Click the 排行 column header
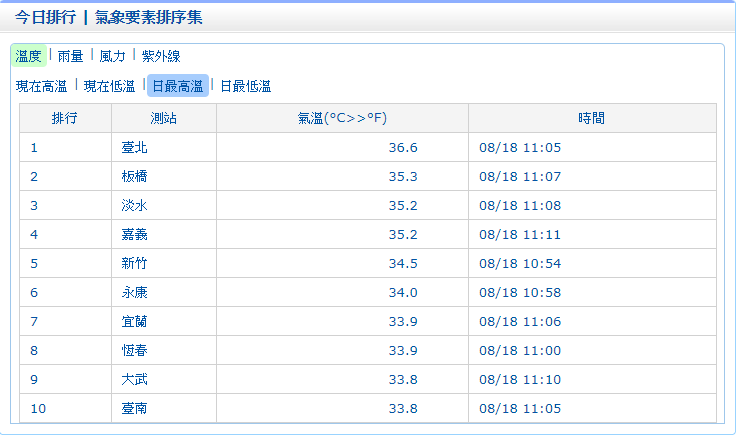 (x=65, y=118)
